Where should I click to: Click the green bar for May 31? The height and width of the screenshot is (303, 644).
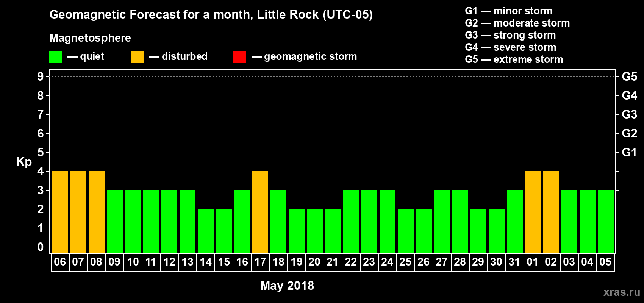point(515,221)
